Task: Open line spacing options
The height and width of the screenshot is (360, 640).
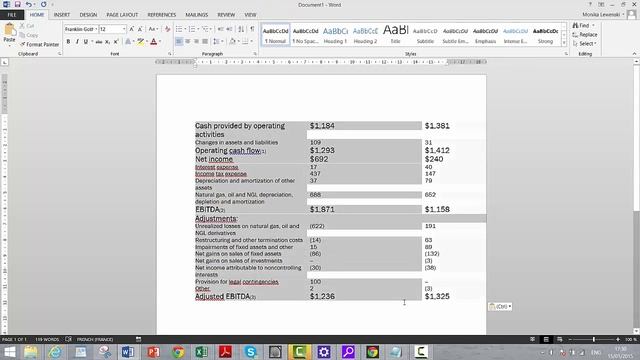Action: [x=217, y=42]
